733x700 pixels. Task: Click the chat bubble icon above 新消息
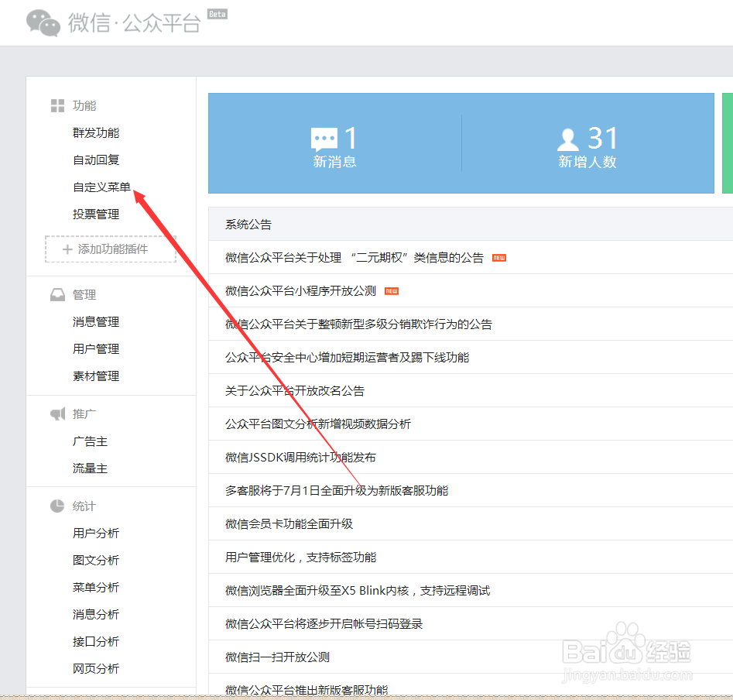tap(325, 136)
